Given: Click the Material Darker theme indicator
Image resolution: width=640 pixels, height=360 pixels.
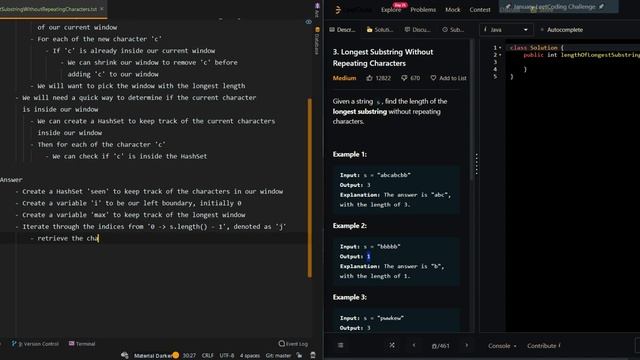Looking at the screenshot, I should [153, 356].
